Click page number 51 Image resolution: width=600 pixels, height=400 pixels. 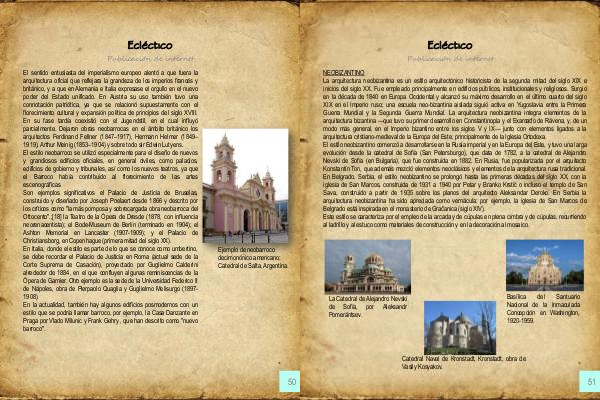(590, 381)
